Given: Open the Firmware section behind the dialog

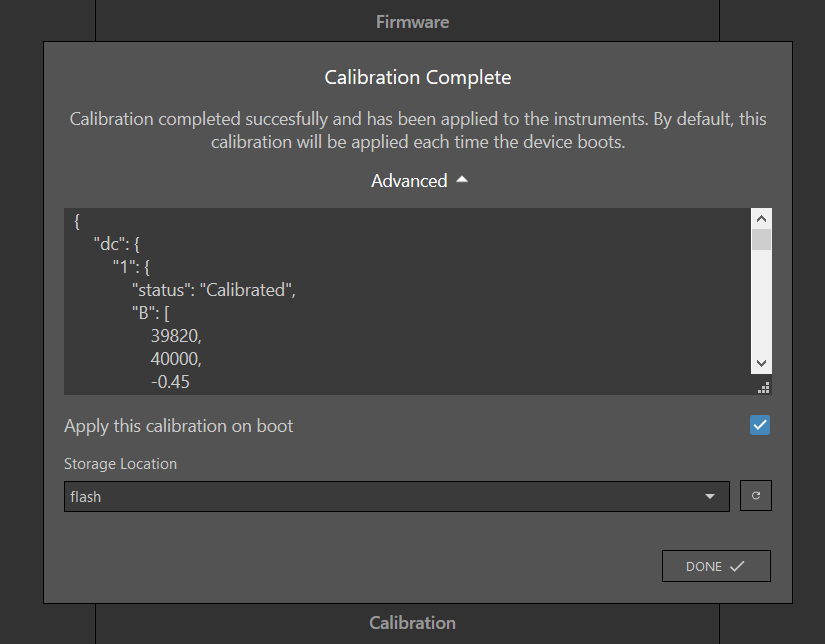Looking at the screenshot, I should tap(412, 22).
